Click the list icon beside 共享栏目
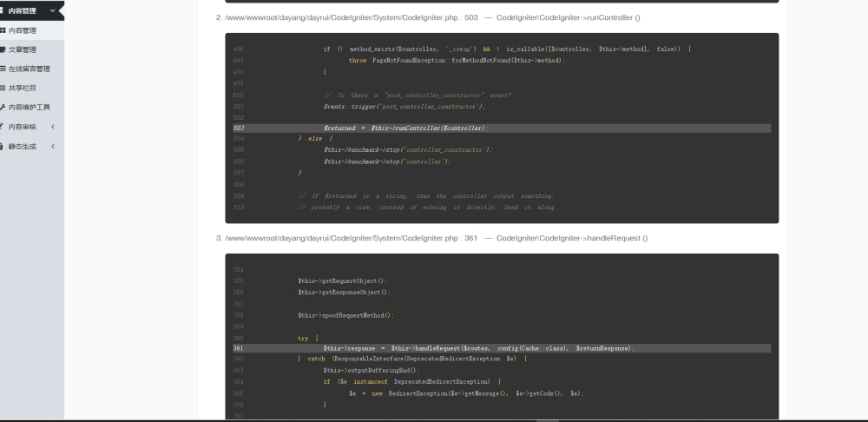 [x=3, y=88]
